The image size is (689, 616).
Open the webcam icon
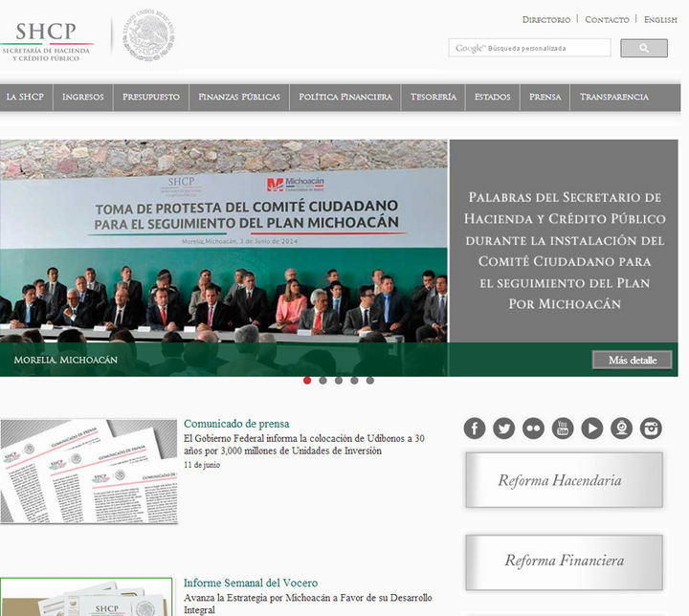622,429
